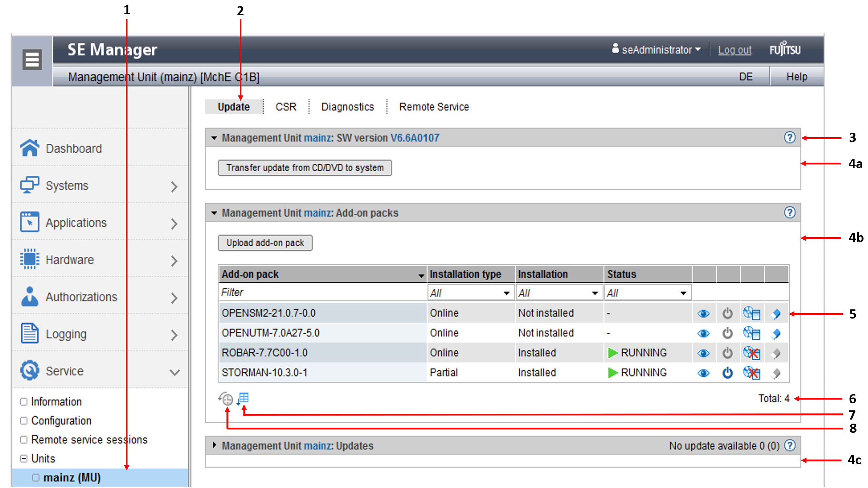Open help icon for Add-on packs section

tap(790, 213)
